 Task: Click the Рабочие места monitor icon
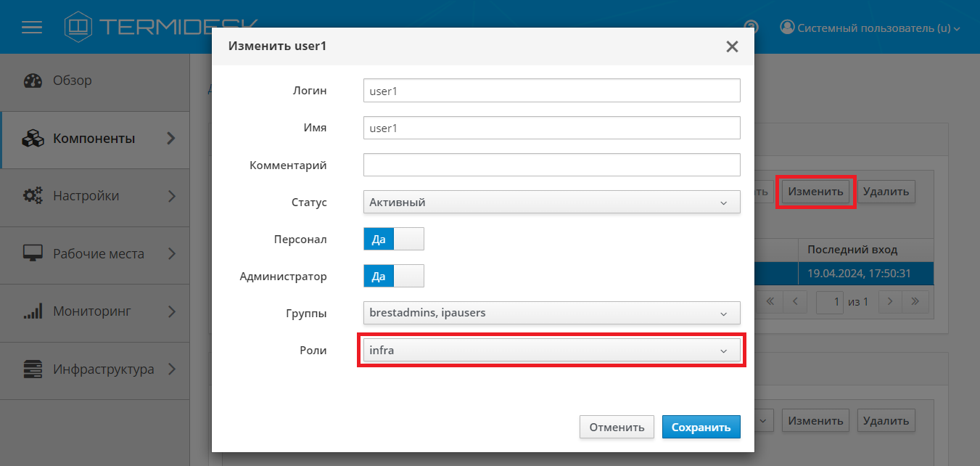pyautogui.click(x=33, y=254)
